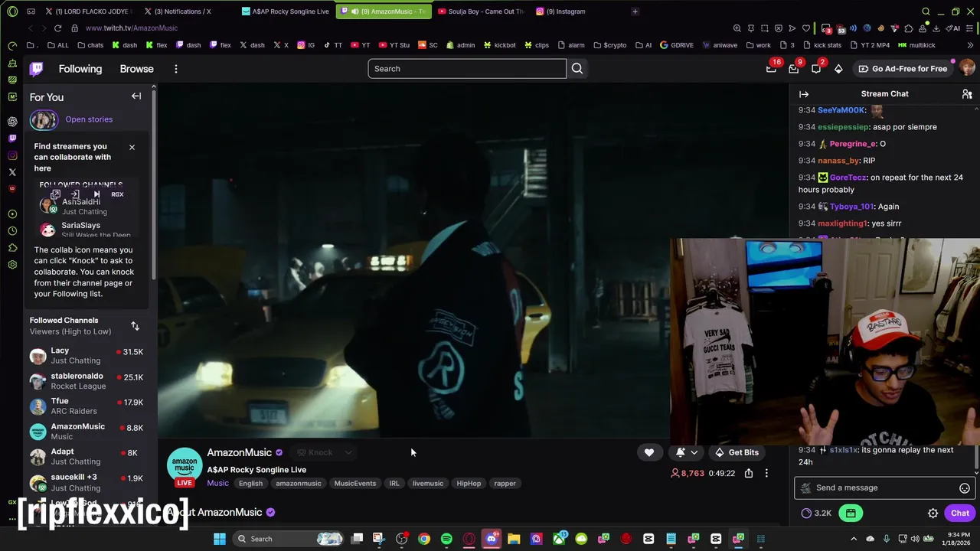
Task: Collapse the Stream Chat panel
Action: pos(804,94)
